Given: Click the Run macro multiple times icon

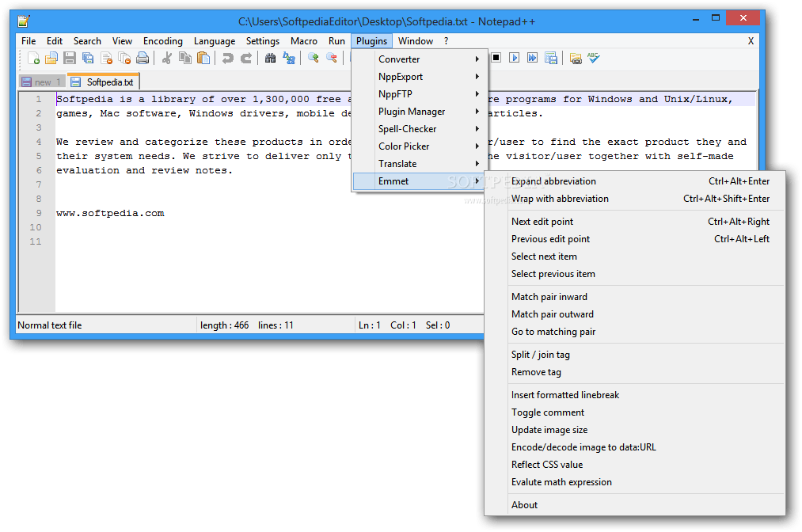Looking at the screenshot, I should pos(533,58).
